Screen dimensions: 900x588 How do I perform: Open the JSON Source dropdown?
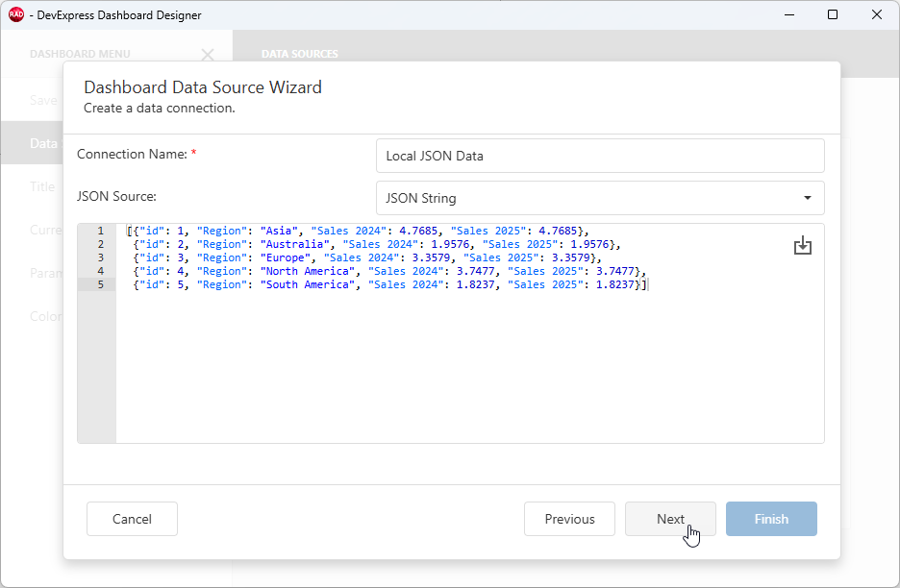click(600, 196)
